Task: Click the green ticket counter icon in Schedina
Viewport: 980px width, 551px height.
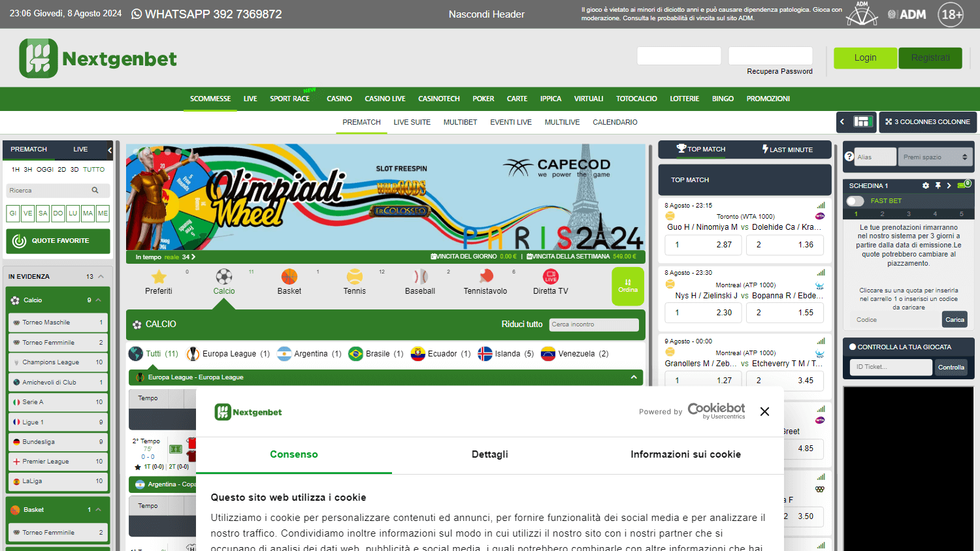Action: pos(964,185)
